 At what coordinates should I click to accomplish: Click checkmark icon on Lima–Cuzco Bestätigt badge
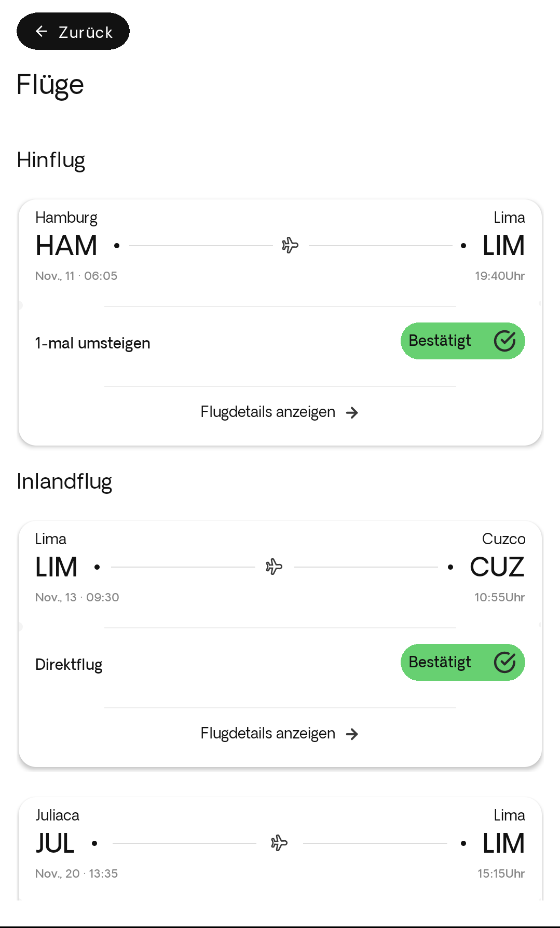click(x=504, y=663)
